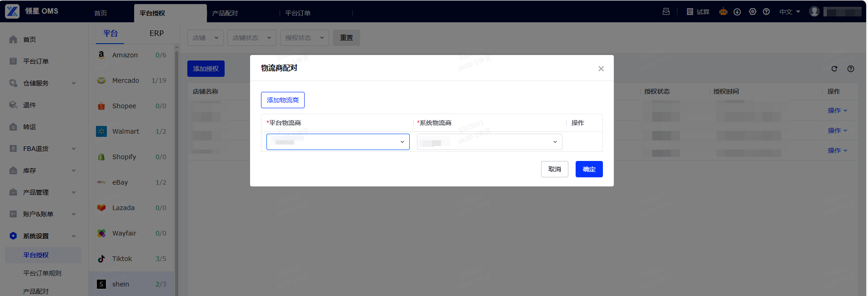Image resolution: width=868 pixels, height=296 pixels.
Task: Switch to the 产品配对 top tab
Action: [225, 13]
